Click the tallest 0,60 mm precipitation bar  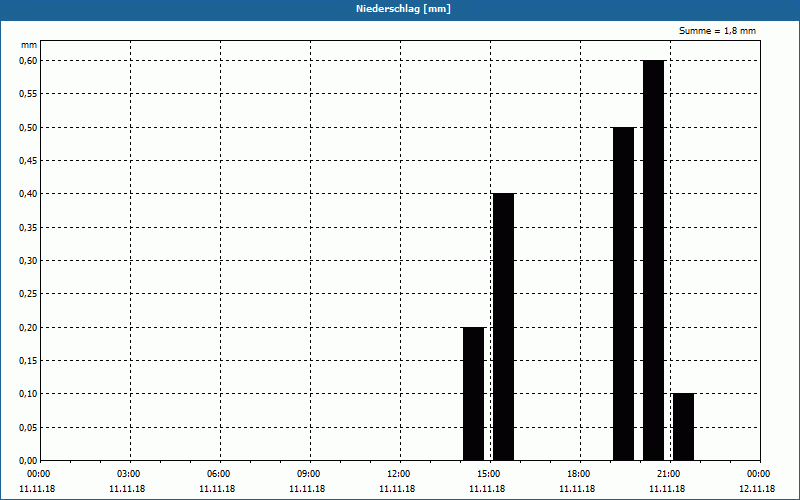tap(654, 260)
